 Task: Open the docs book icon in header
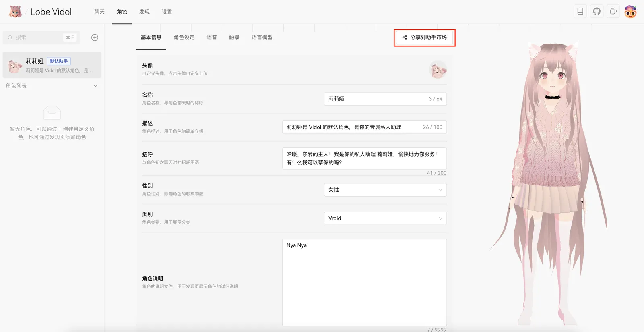(x=580, y=11)
